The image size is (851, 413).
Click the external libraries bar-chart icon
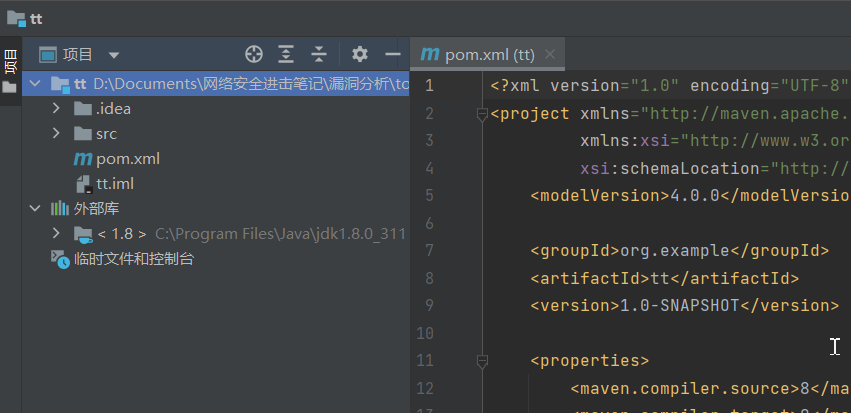(60, 208)
